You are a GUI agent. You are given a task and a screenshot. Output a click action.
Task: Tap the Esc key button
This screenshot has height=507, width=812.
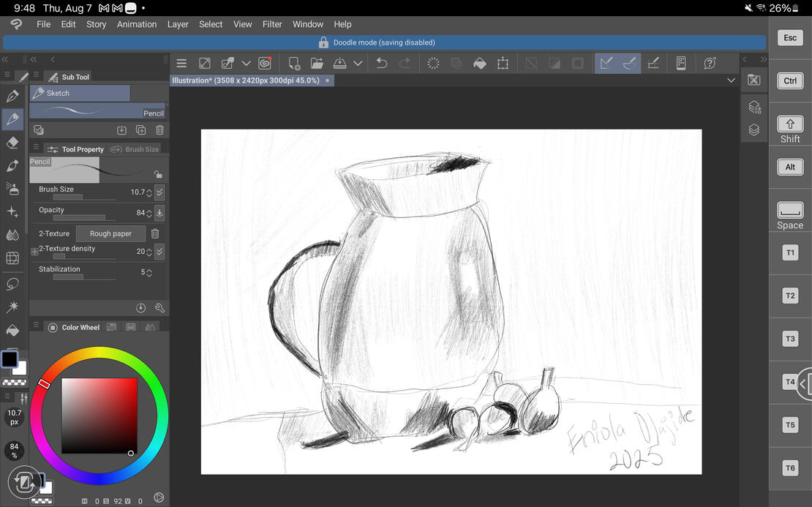point(790,38)
